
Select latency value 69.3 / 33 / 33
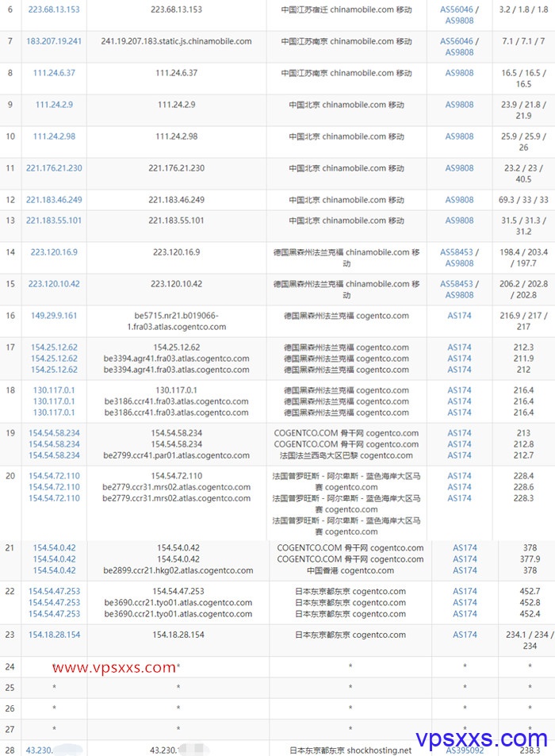pos(524,200)
